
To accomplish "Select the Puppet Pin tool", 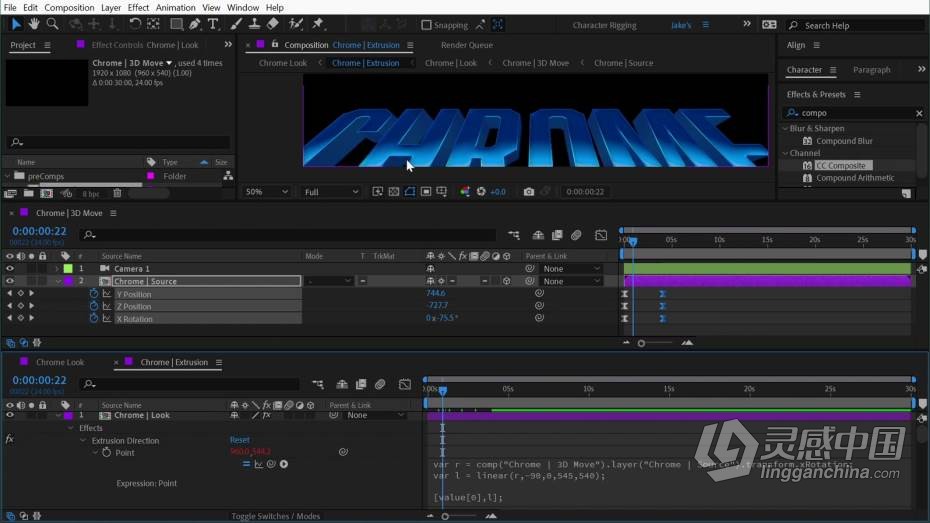I will (x=318, y=24).
